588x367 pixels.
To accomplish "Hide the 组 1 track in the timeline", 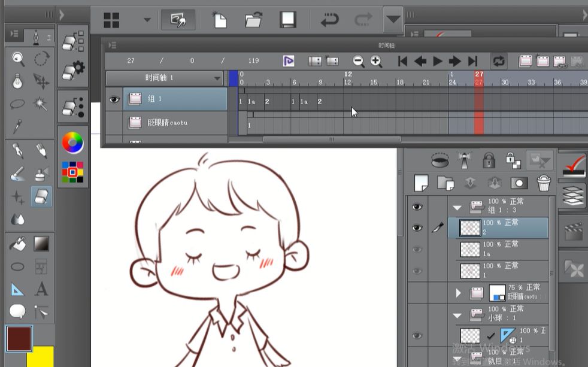I will (114, 99).
